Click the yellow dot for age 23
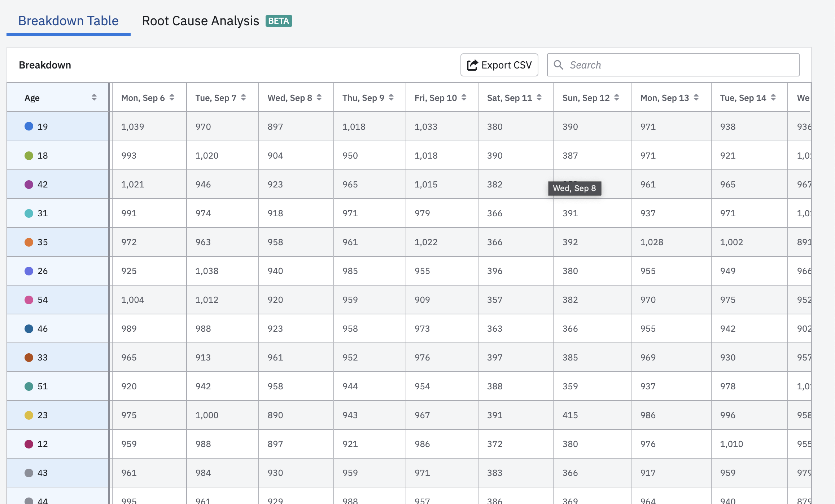 tap(29, 415)
